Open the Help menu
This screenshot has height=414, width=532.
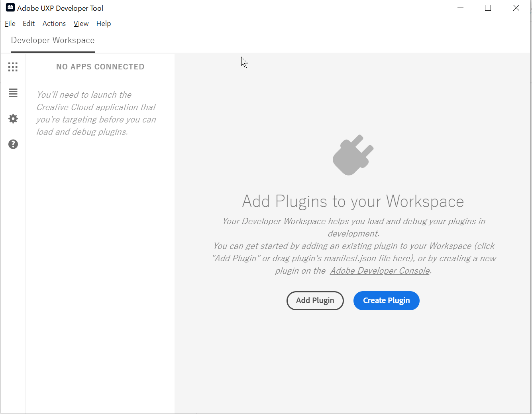coord(104,24)
